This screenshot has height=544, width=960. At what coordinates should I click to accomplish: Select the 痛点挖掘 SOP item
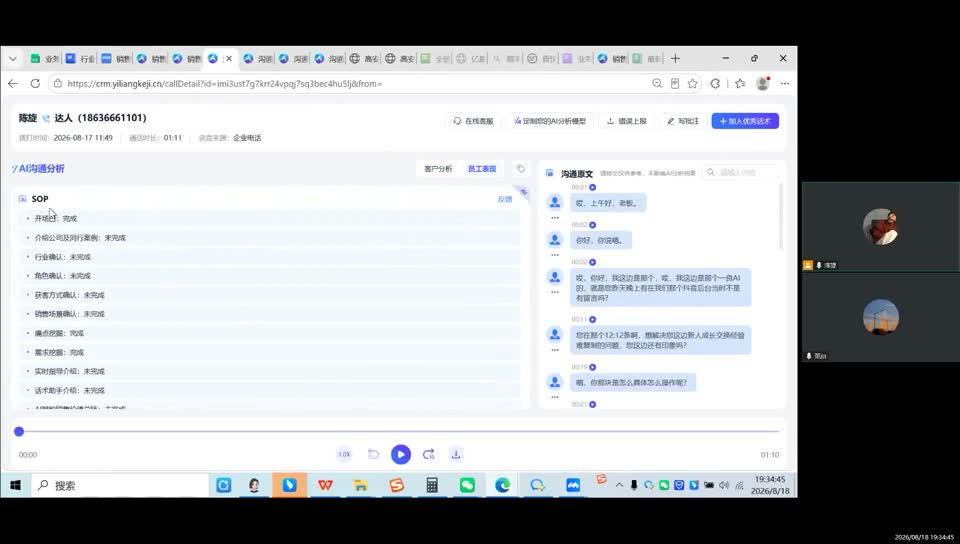[x=271, y=333]
